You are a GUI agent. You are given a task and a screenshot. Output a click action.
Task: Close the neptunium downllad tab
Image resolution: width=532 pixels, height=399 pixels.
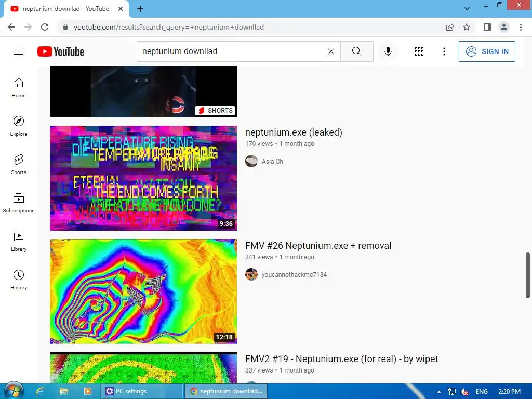click(x=121, y=9)
